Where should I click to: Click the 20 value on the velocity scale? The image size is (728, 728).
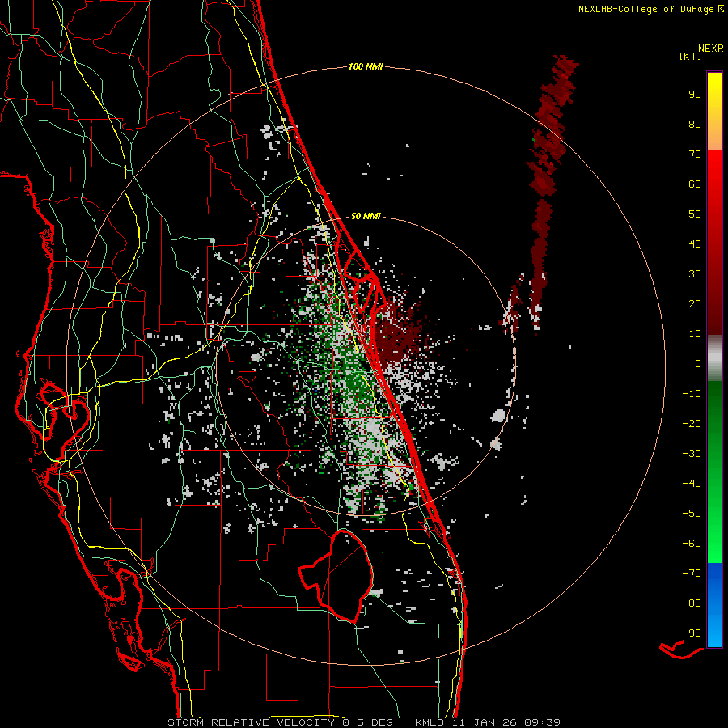pyautogui.click(x=695, y=303)
